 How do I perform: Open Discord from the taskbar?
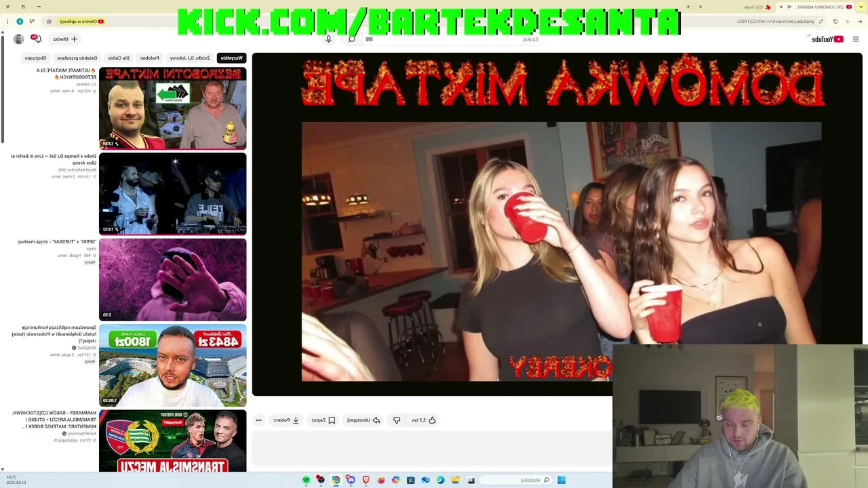[x=351, y=481]
